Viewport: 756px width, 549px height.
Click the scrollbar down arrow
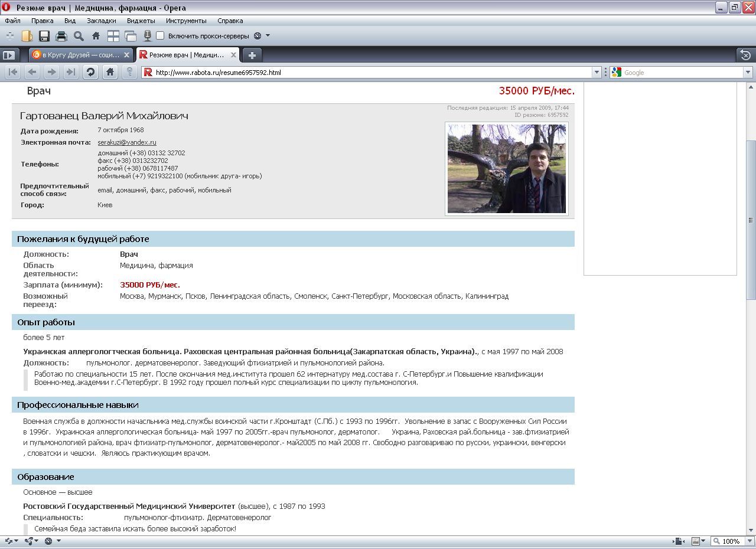751,530
